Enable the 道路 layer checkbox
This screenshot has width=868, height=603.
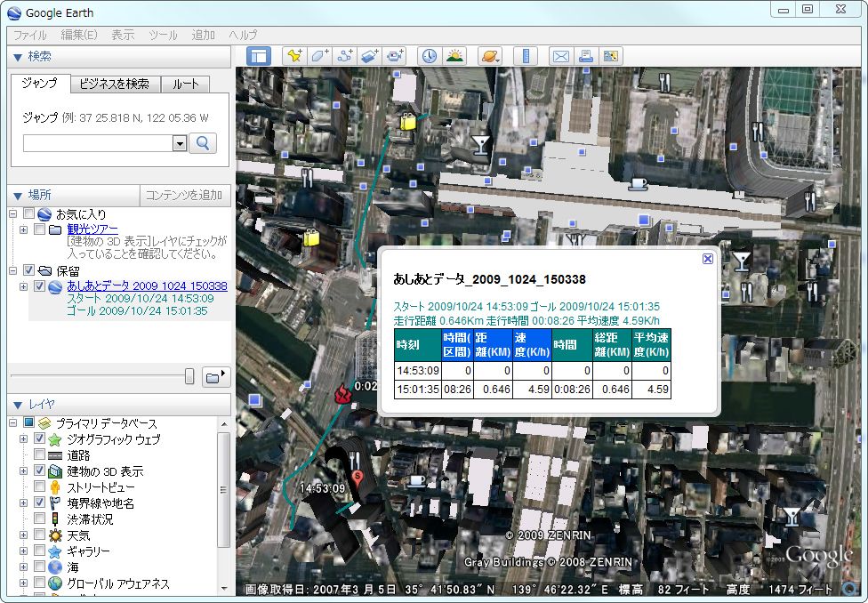pyautogui.click(x=39, y=456)
